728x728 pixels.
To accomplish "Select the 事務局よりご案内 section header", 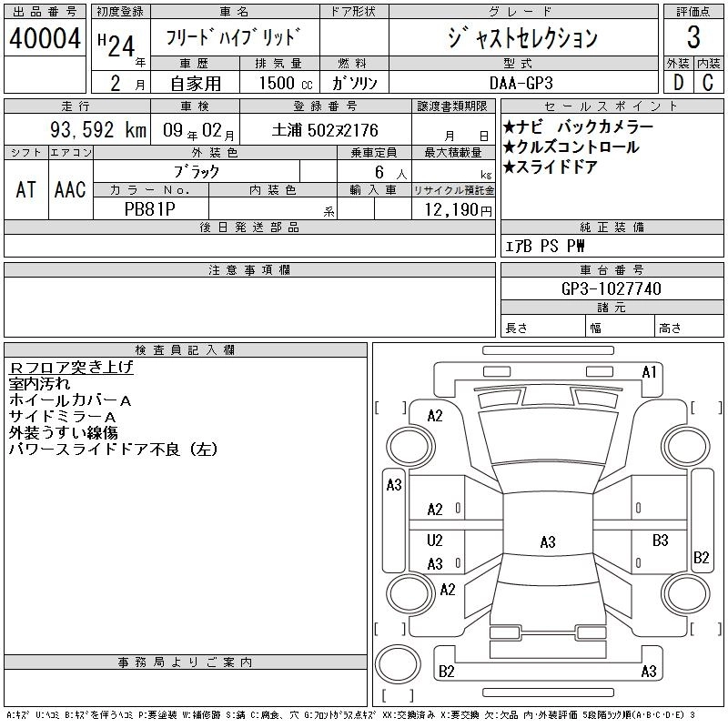I will pos(186,662).
